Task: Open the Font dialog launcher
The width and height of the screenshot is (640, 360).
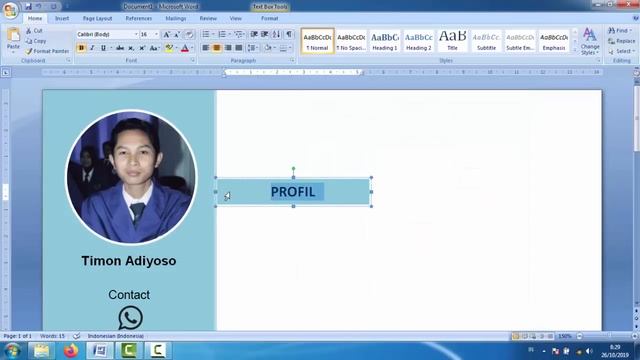Action: click(x=193, y=60)
